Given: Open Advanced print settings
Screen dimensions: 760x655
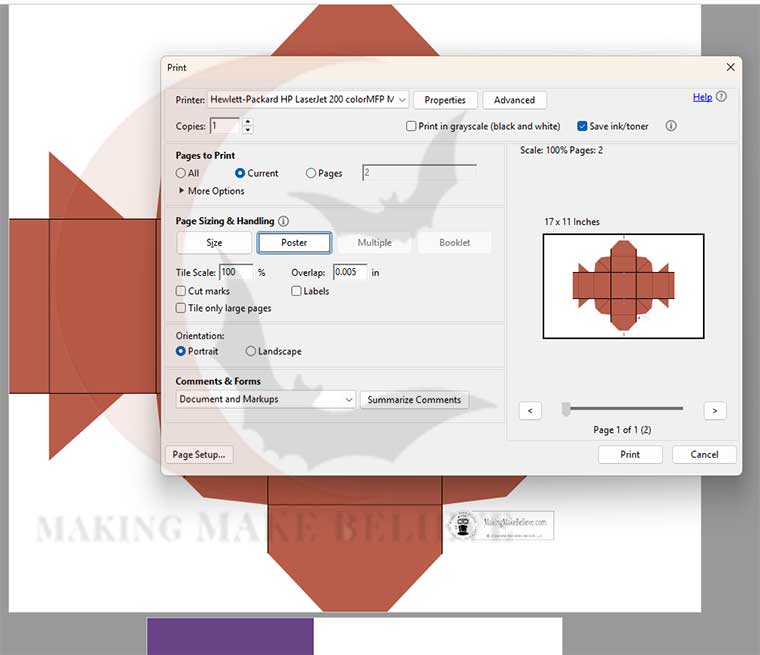Looking at the screenshot, I should [x=514, y=100].
